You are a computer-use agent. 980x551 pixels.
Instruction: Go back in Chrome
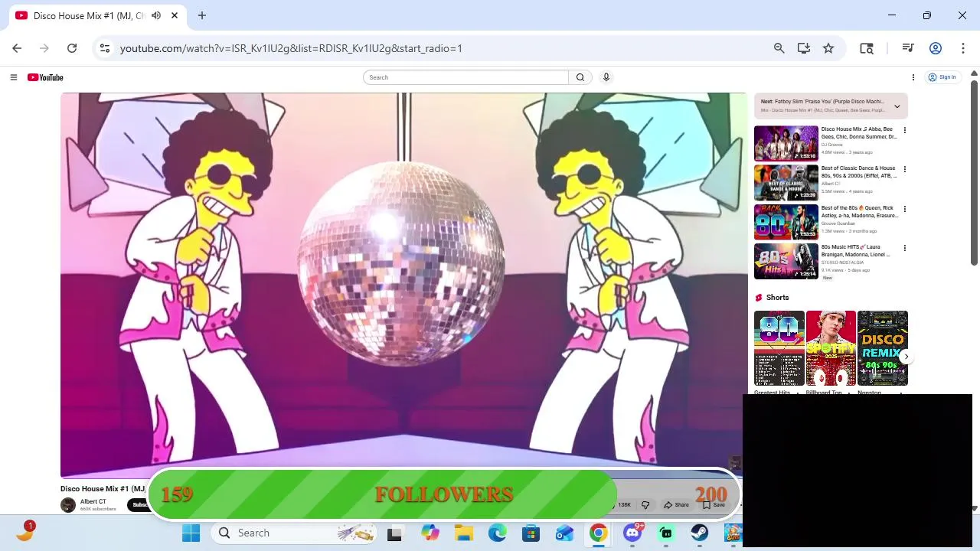17,48
